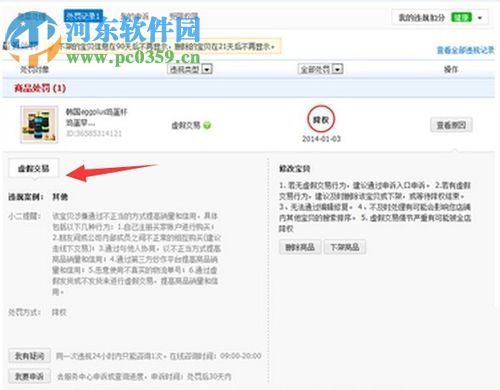Click the 查看原因 button
The width and height of the screenshot is (500, 390).
tap(451, 125)
